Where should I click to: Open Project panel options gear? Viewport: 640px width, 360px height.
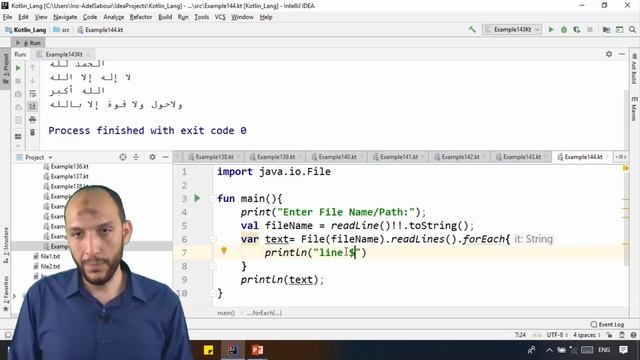tap(152, 157)
